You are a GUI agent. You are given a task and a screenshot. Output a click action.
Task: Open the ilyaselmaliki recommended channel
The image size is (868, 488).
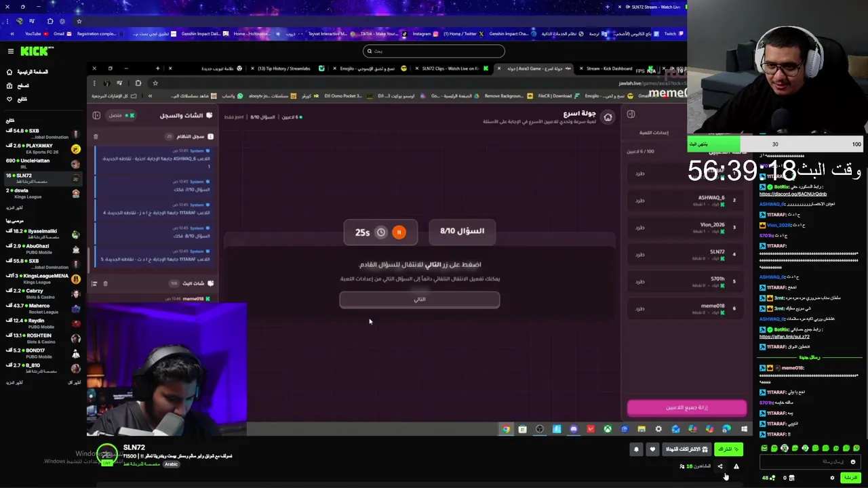(x=42, y=234)
